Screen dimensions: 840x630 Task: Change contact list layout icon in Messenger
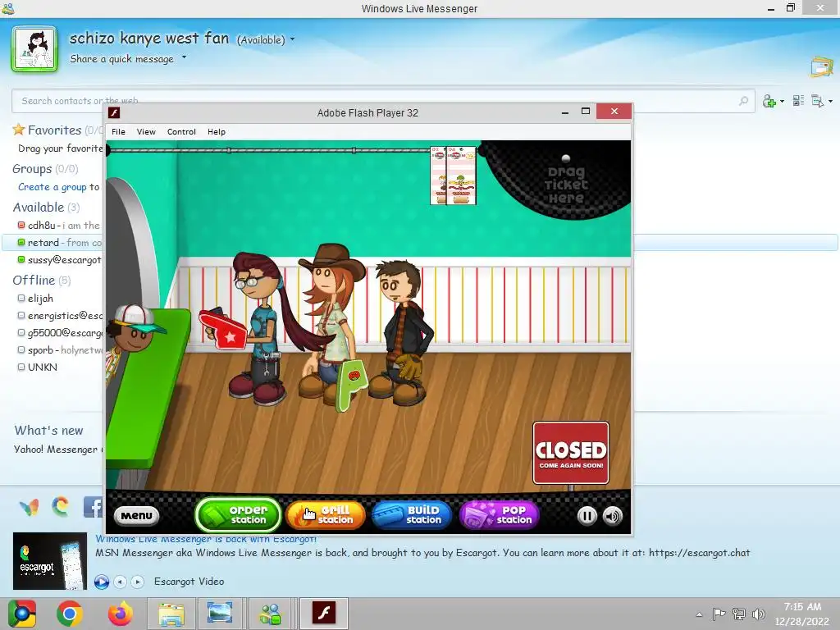798,100
